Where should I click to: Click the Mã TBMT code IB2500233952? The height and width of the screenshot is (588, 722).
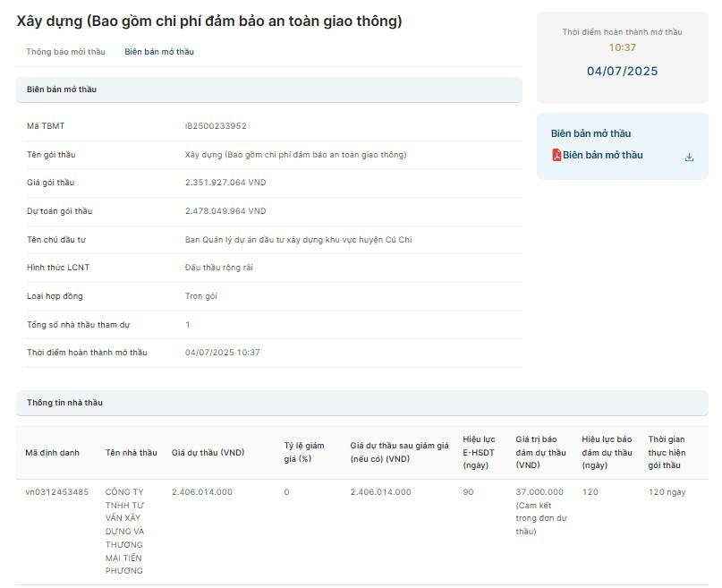click(x=216, y=126)
